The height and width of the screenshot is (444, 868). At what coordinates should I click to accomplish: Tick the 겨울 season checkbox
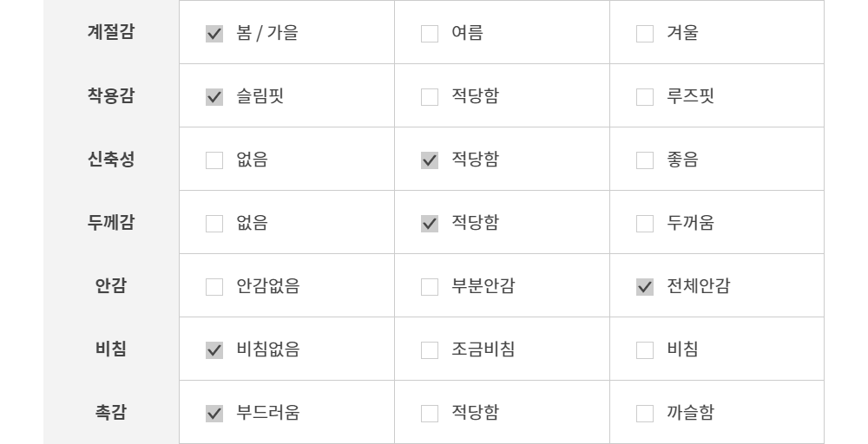(645, 34)
